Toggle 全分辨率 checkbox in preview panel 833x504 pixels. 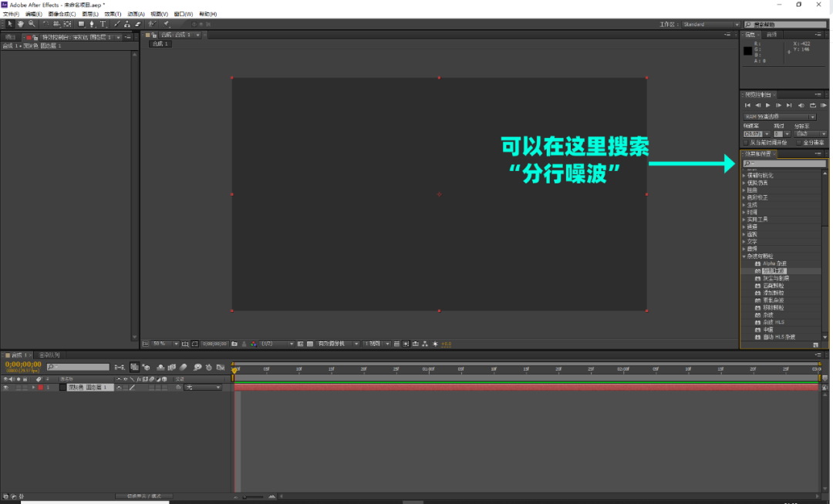(799, 143)
